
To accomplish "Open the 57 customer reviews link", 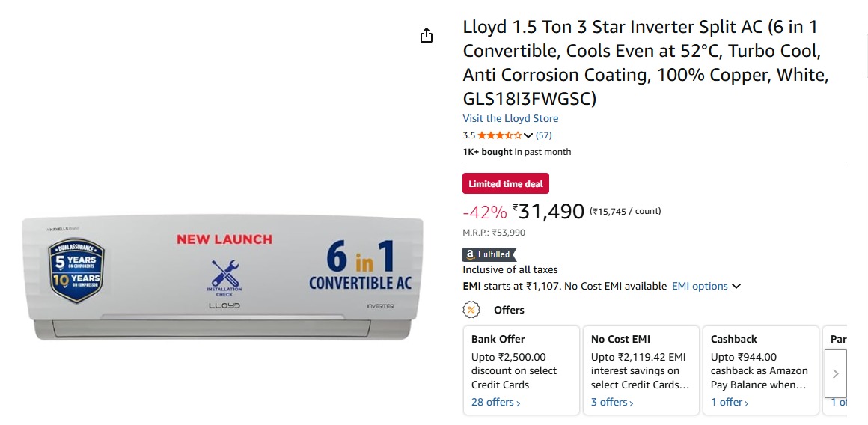I will tap(544, 135).
